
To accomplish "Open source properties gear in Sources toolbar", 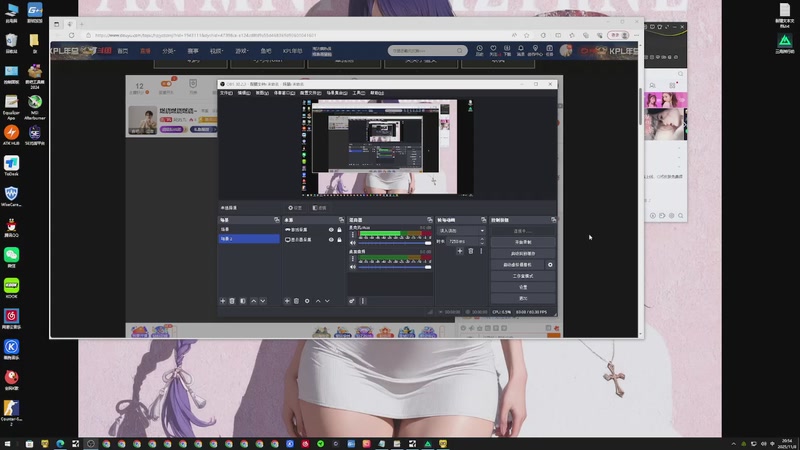I will click(x=307, y=301).
